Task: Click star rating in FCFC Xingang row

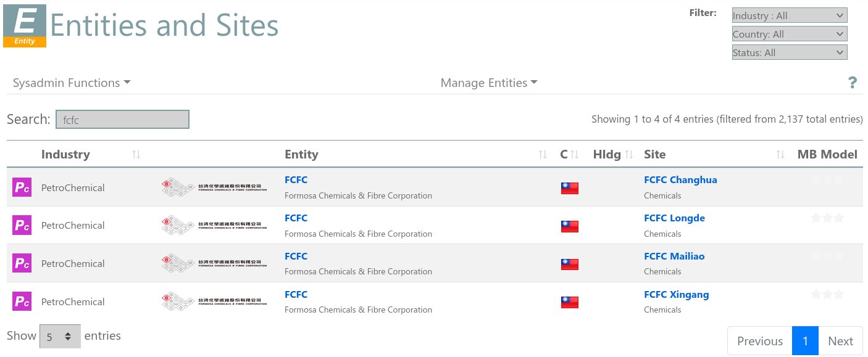Action: tap(827, 294)
